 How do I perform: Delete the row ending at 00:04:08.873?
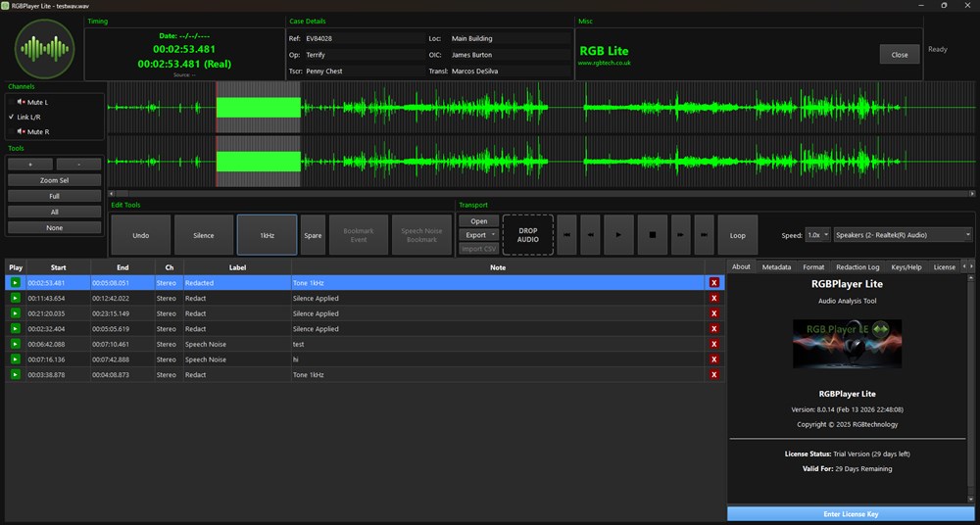click(x=714, y=375)
